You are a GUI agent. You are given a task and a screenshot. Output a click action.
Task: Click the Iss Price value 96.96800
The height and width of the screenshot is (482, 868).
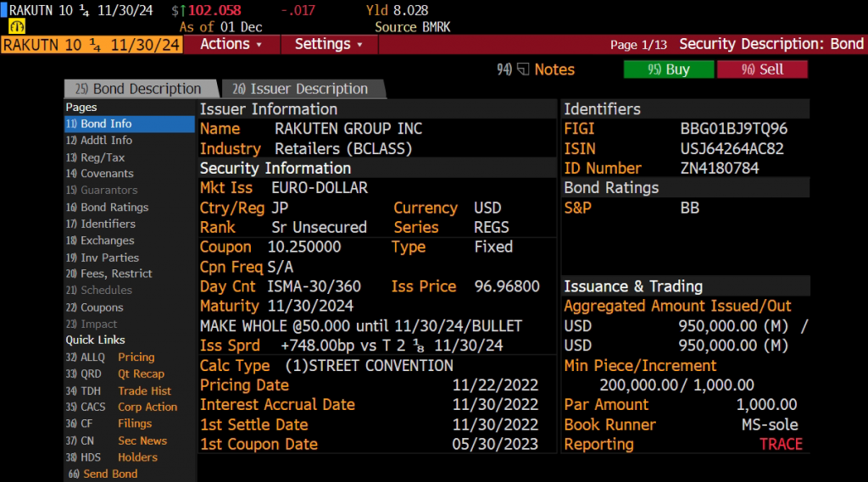tap(507, 286)
